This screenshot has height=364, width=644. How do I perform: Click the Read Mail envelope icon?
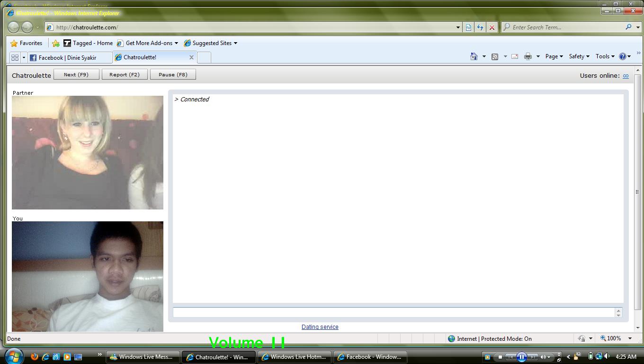click(x=515, y=56)
